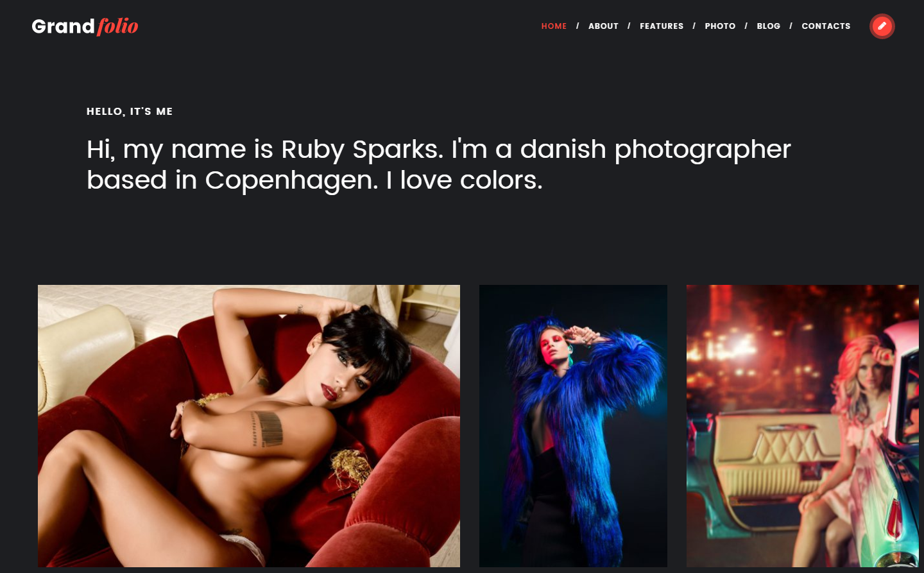Image resolution: width=924 pixels, height=573 pixels.
Task: Click the Grandfolio logo
Action: pos(85,26)
